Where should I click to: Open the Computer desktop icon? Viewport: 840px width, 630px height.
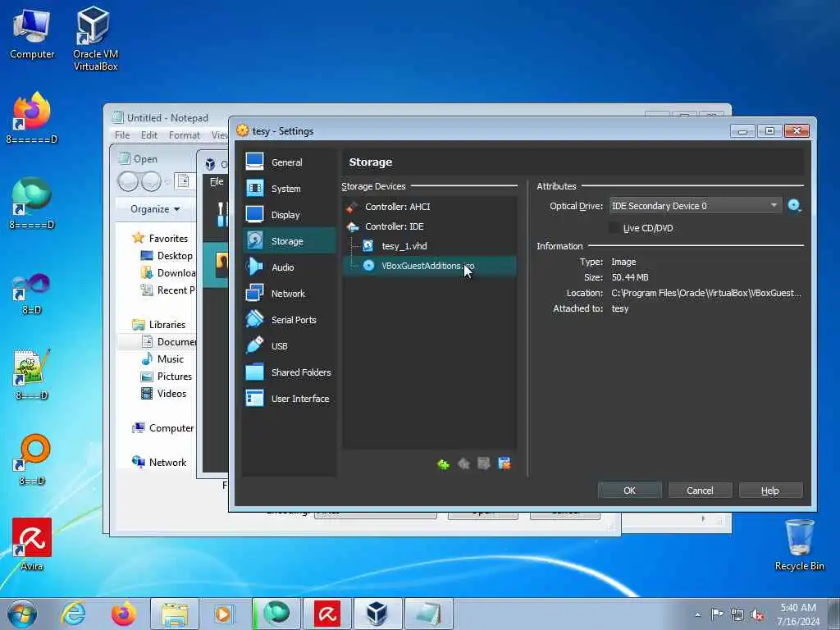[x=32, y=34]
